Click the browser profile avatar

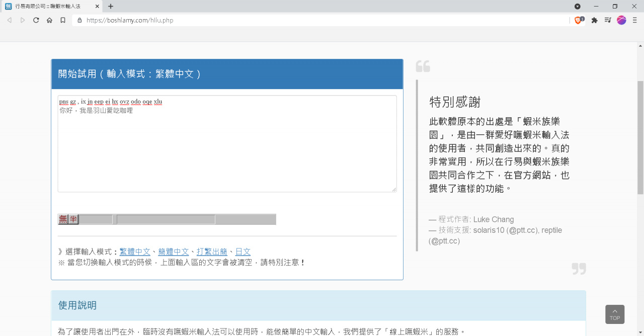click(621, 20)
